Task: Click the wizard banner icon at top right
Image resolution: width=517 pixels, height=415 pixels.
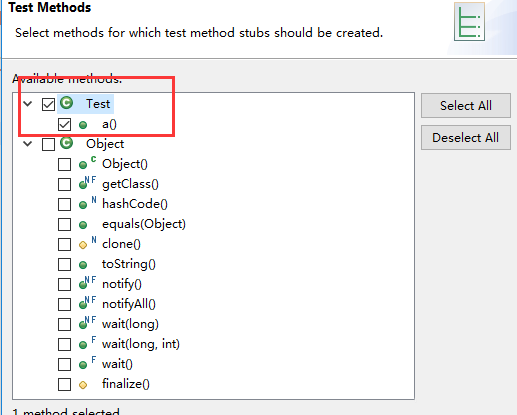Action: tap(469, 22)
